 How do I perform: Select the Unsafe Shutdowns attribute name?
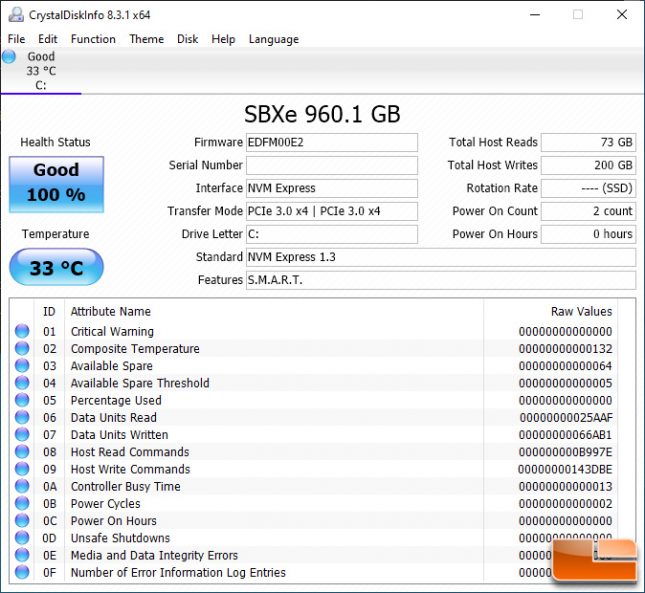click(x=120, y=538)
